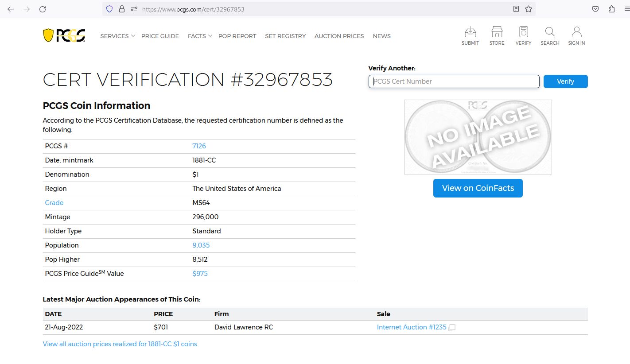Open the Submit icon in header
Image resolution: width=630 pixels, height=364 pixels.
pyautogui.click(x=470, y=36)
